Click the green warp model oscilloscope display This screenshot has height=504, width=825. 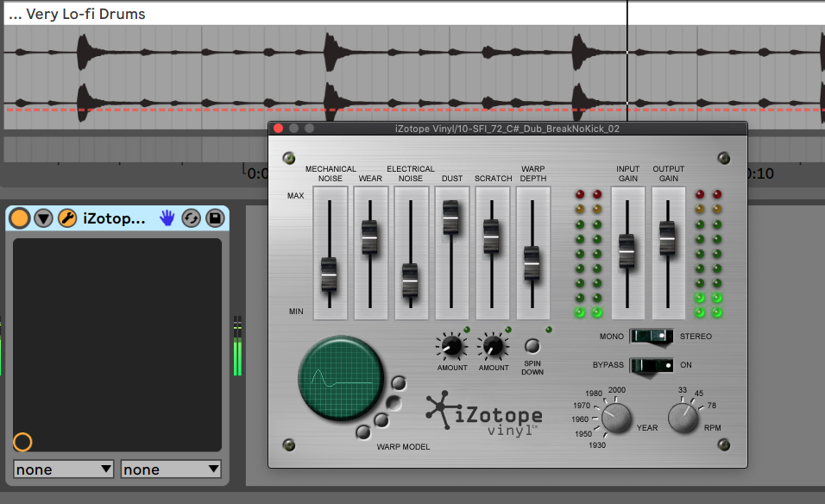(x=340, y=378)
